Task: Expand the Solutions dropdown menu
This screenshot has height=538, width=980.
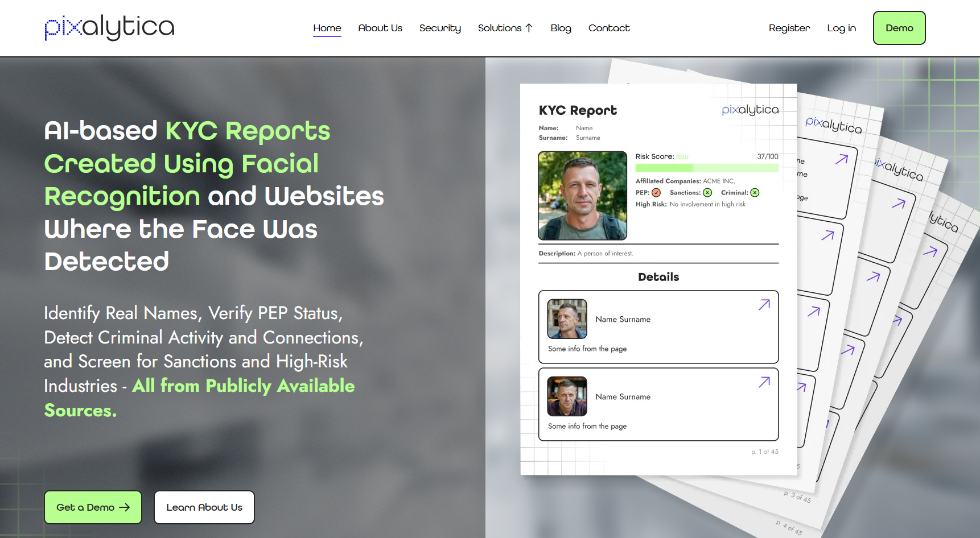Action: click(x=505, y=28)
